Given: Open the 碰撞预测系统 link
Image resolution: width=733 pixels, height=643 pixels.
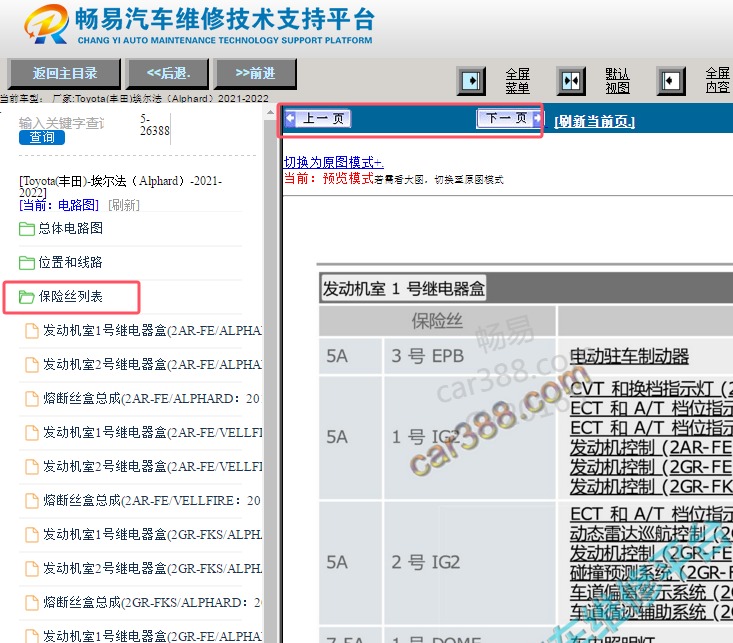Looking at the screenshot, I should click(x=651, y=573).
